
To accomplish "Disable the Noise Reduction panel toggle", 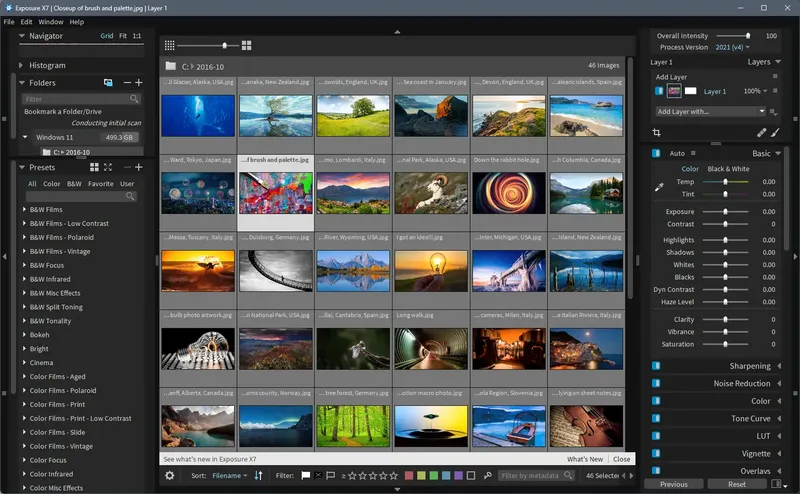I will [x=656, y=383].
